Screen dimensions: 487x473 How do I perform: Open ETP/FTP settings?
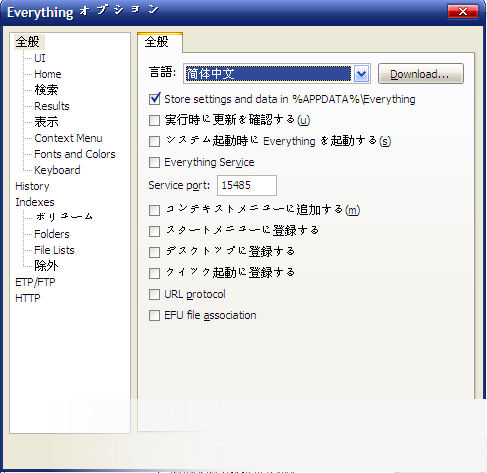(x=35, y=282)
